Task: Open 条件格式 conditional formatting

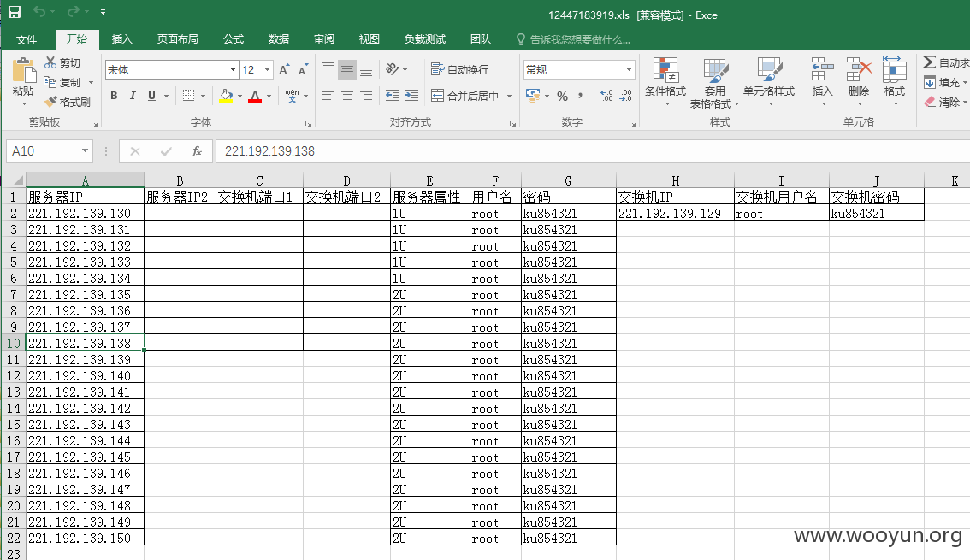Action: [665, 81]
